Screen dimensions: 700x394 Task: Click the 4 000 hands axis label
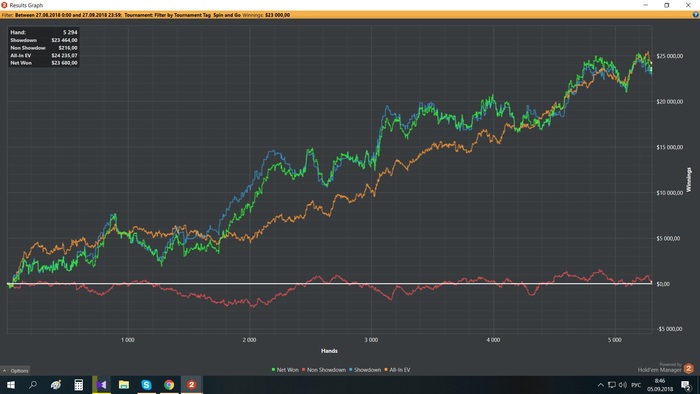tap(493, 340)
